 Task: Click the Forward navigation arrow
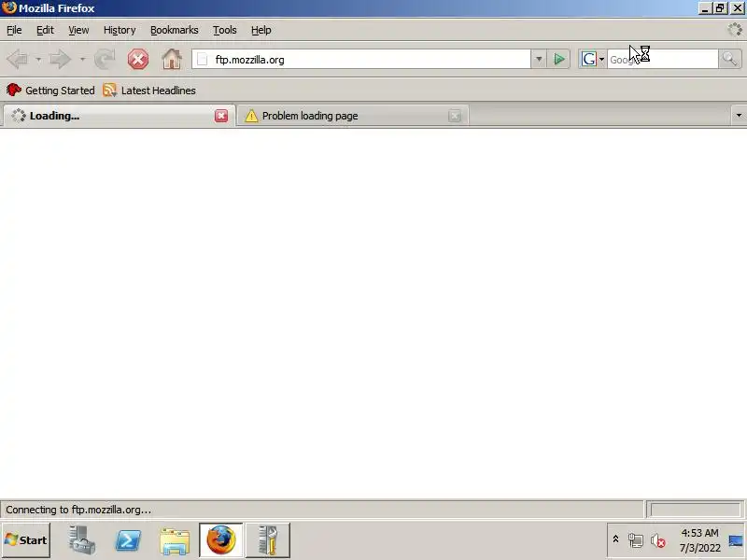(x=60, y=60)
